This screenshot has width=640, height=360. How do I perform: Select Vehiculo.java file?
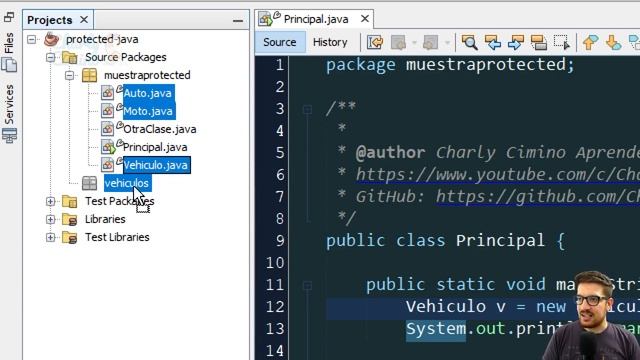156,165
